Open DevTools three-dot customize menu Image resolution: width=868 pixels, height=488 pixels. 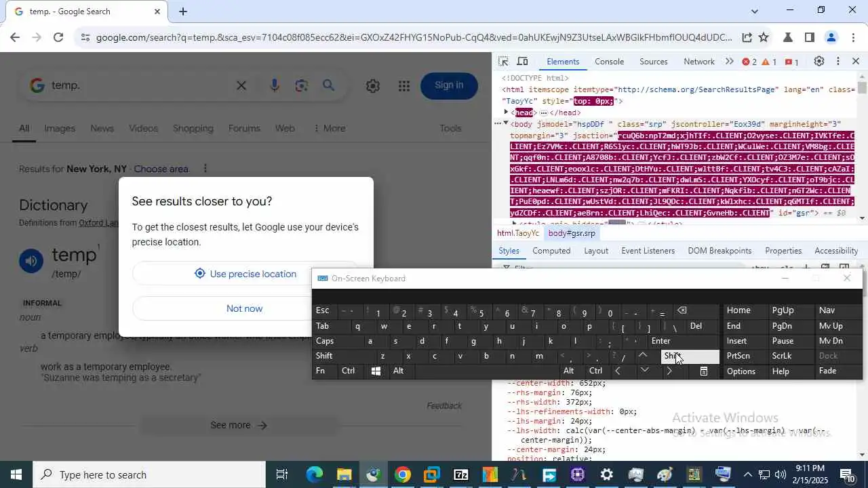click(838, 62)
